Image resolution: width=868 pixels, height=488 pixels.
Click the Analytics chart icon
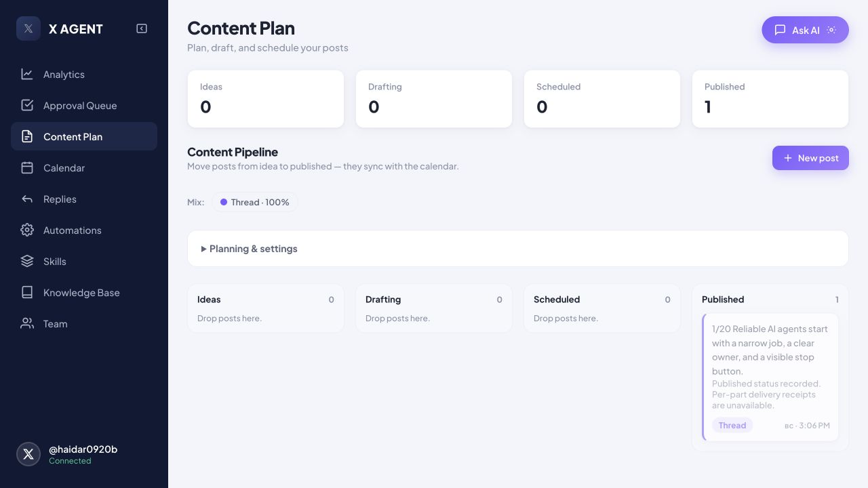pyautogui.click(x=27, y=75)
